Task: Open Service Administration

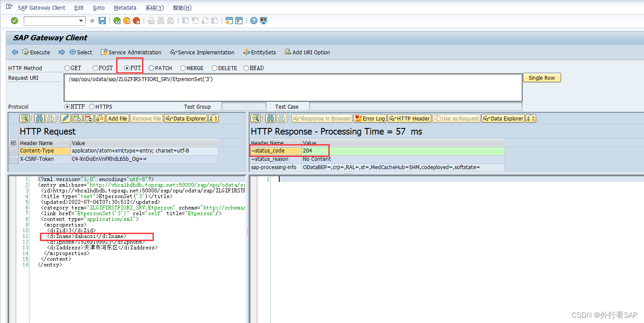Action: 131,52
